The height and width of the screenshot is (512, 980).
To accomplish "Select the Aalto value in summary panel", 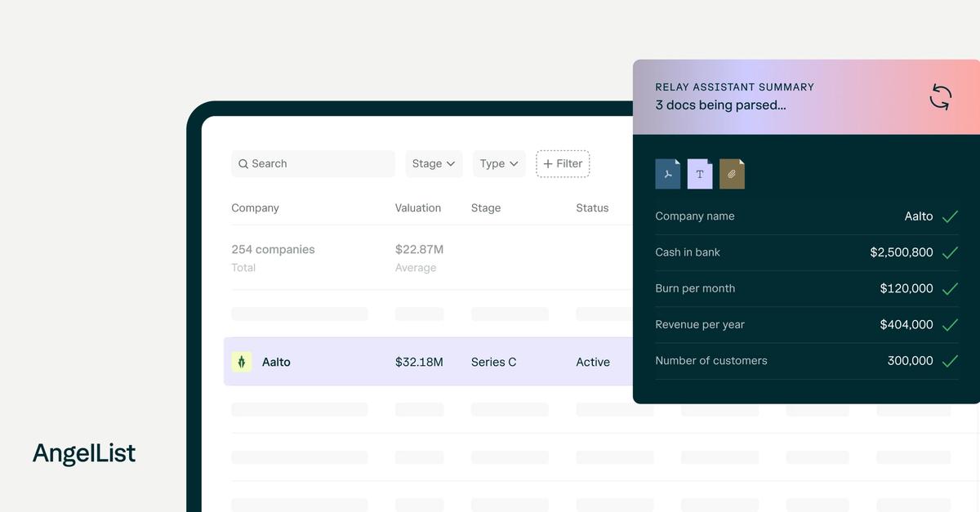I will [x=919, y=216].
